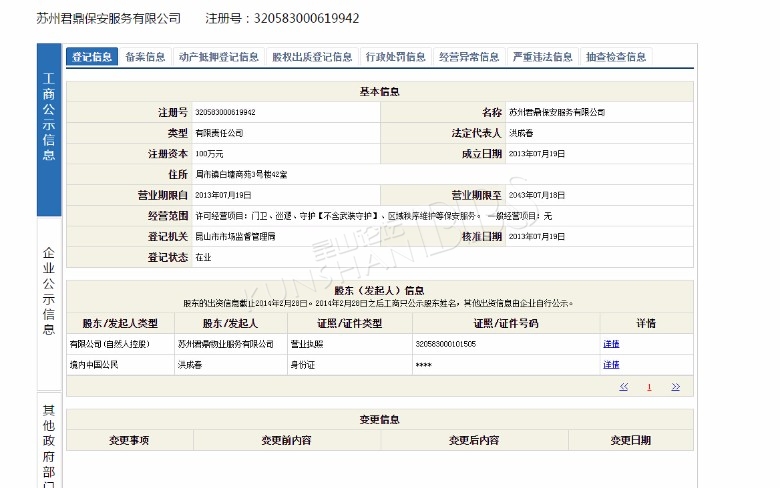Screen dimensions: 780x488
Task: Click the 基本信息 section heading
Action: click(x=380, y=92)
